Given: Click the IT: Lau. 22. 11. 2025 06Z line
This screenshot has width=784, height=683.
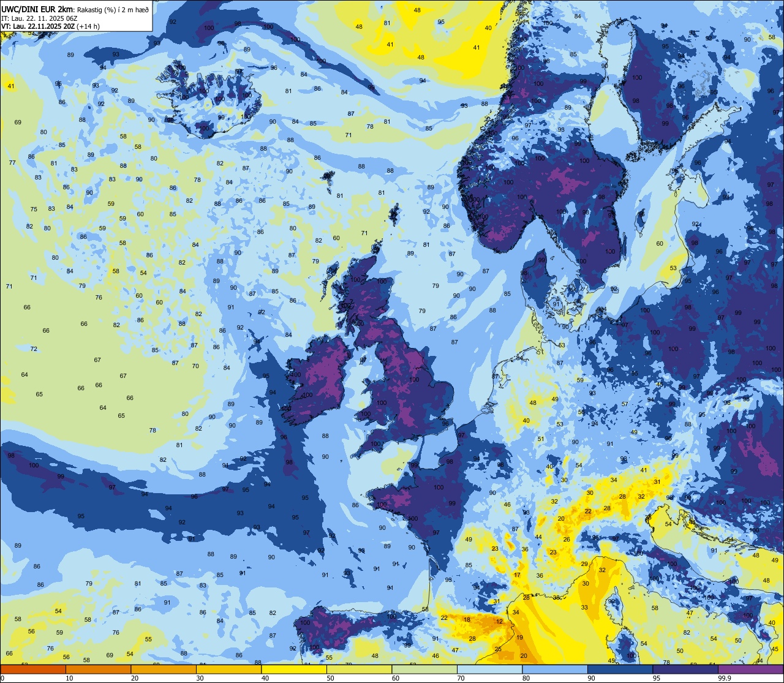Looking at the screenshot, I should pos(39,18).
